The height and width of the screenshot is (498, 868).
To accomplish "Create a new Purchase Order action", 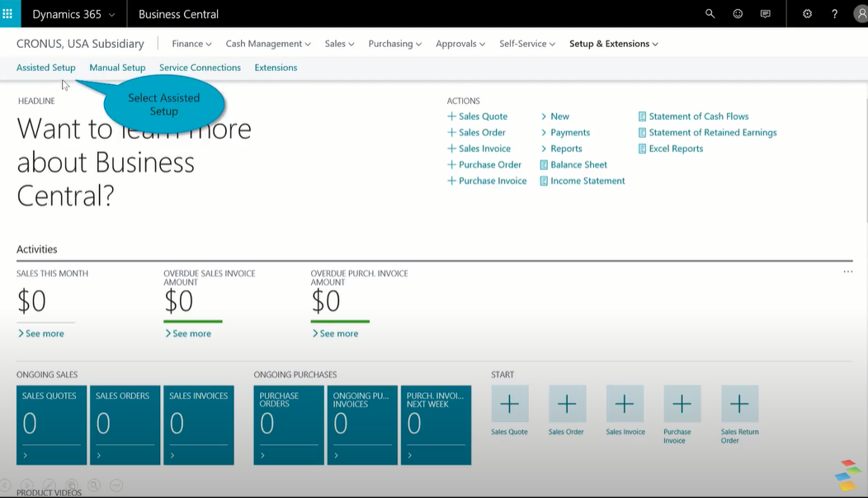I will click(484, 164).
